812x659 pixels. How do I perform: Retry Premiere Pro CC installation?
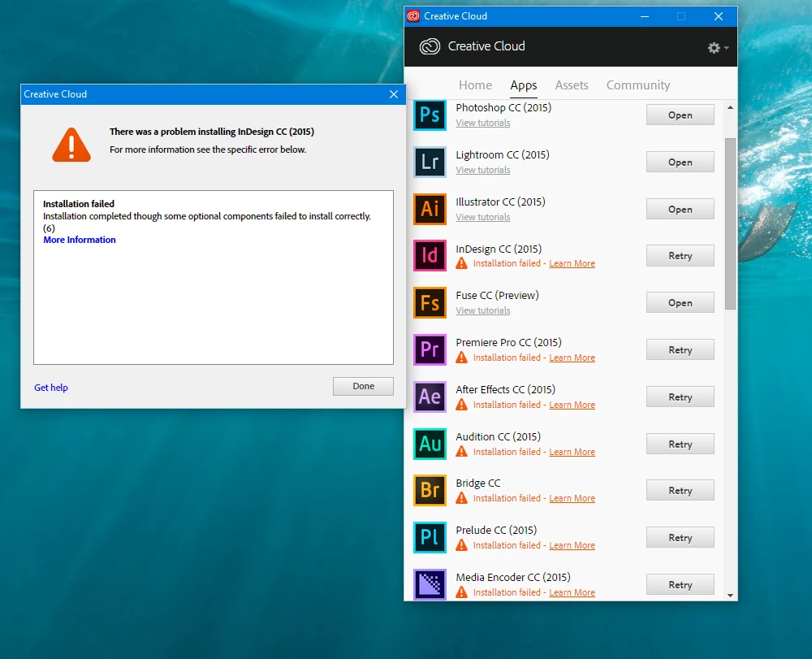coord(680,349)
